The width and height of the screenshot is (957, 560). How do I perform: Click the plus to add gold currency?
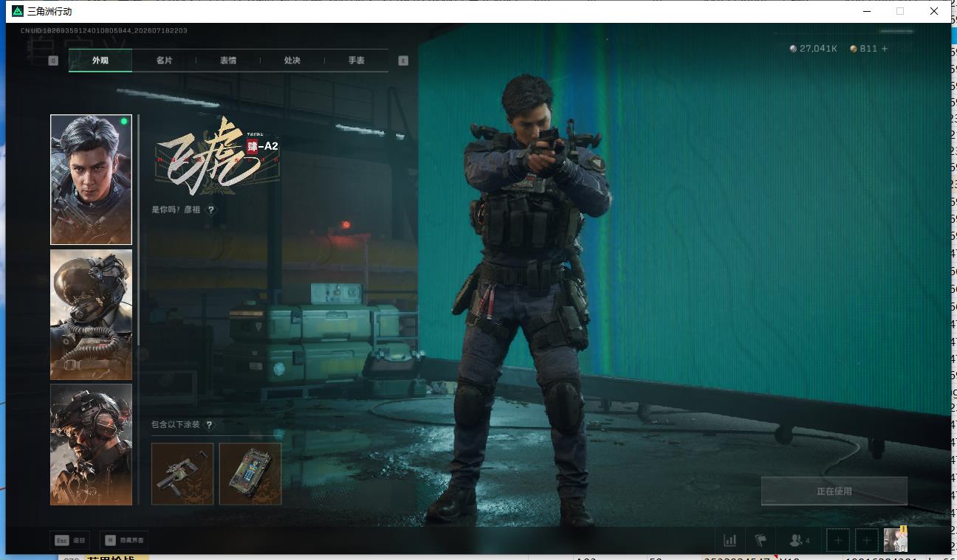pyautogui.click(x=885, y=49)
